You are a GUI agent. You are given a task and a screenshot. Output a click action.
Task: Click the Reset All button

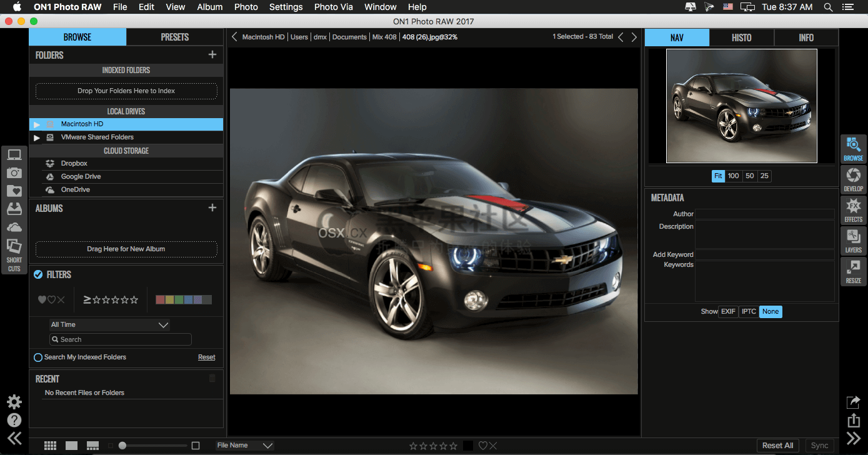(778, 446)
